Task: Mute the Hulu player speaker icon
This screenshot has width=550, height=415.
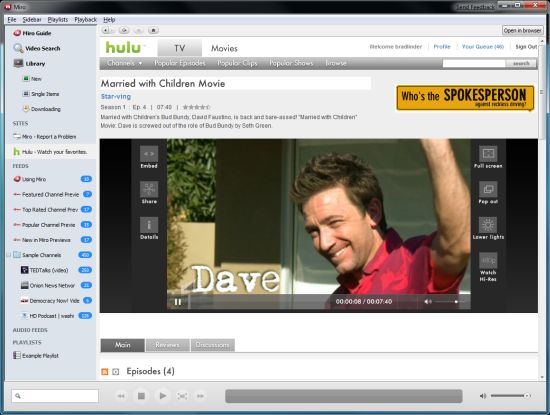Action: point(428,302)
